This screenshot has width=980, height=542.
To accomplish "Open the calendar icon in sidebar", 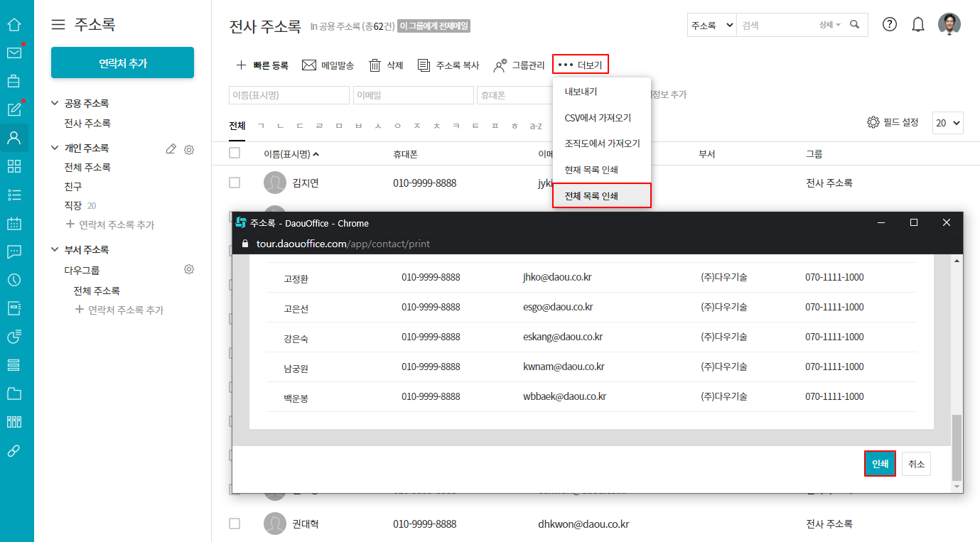I will (14, 223).
